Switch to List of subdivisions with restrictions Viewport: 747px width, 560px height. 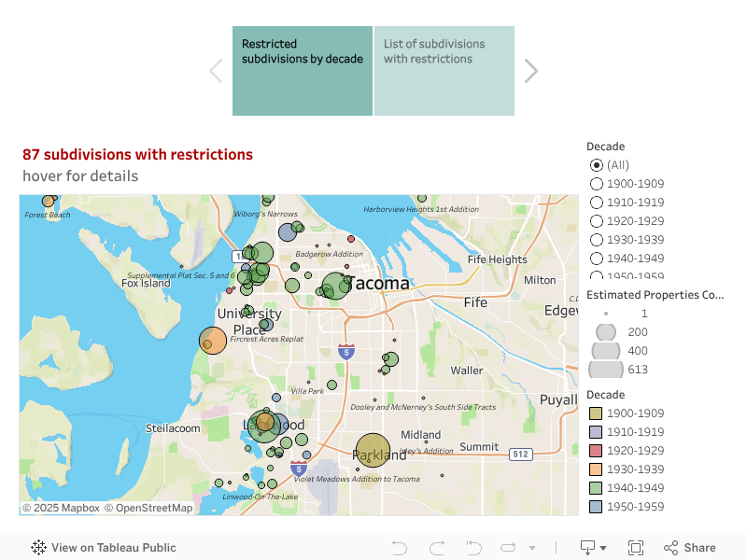click(444, 71)
